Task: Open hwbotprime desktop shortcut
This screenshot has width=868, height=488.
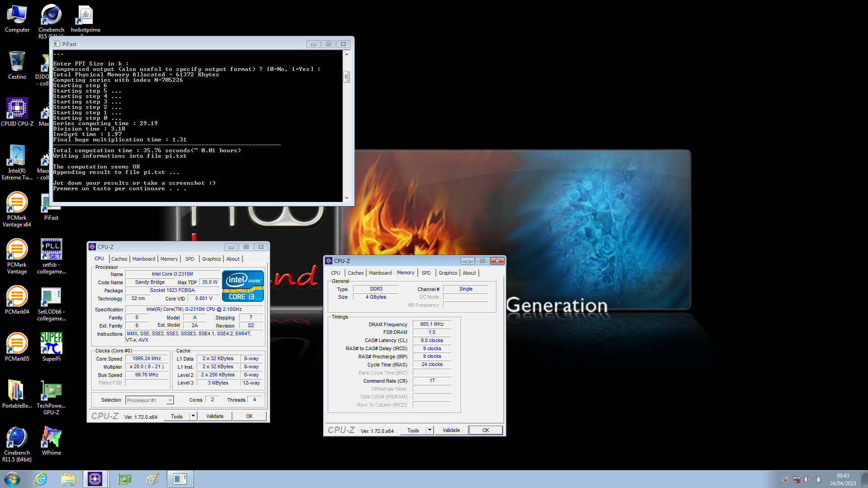Action: (x=85, y=19)
